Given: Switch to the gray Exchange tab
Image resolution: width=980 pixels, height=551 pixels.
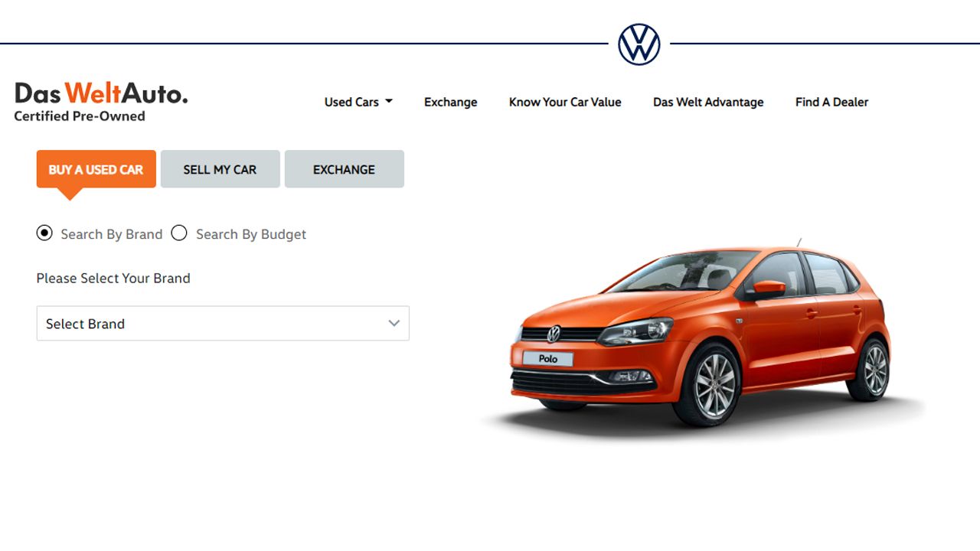Looking at the screenshot, I should click(x=345, y=169).
